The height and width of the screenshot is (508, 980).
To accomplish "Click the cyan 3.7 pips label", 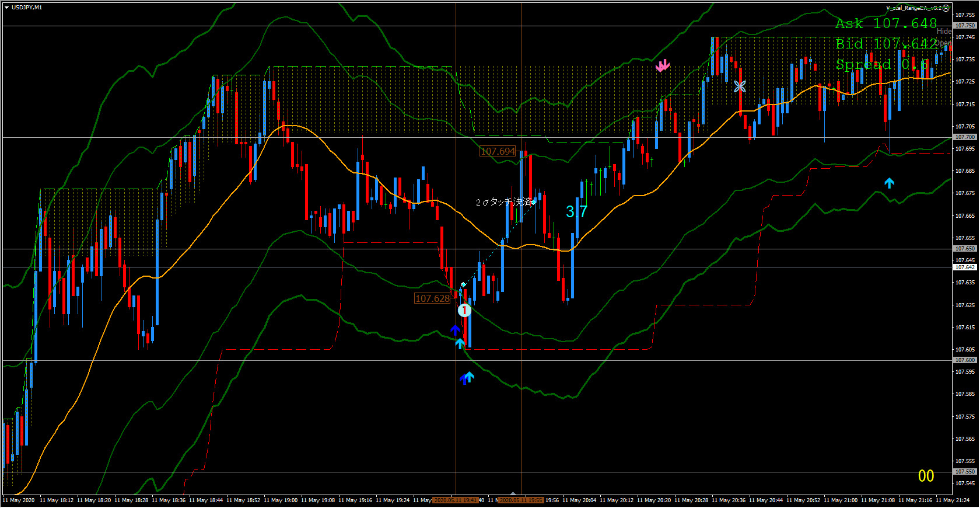I will [576, 211].
